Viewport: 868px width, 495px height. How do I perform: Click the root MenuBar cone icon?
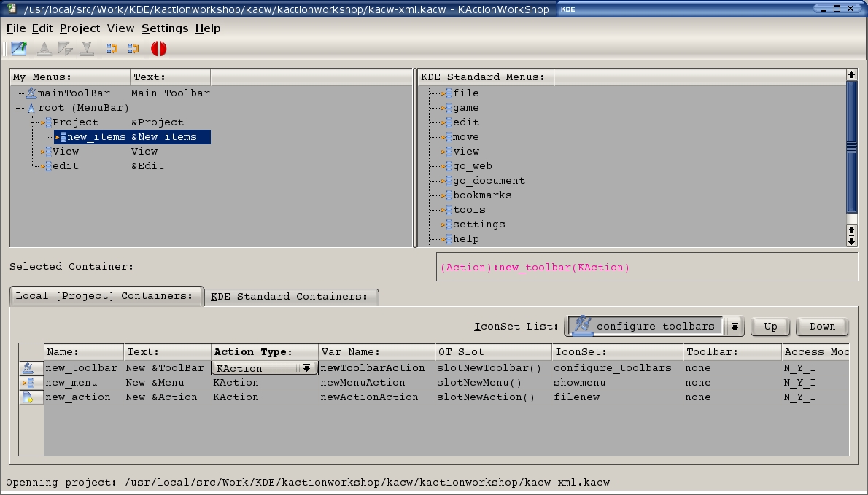(x=31, y=108)
